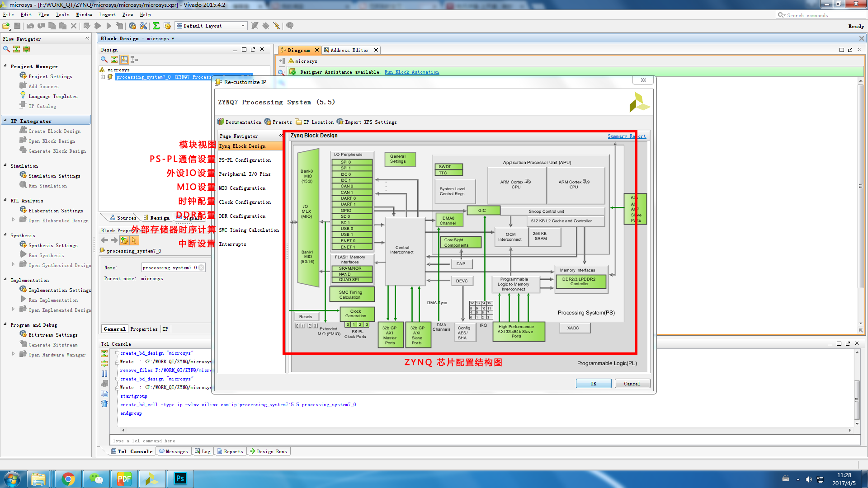The height and width of the screenshot is (488, 868).
Task: Collapse the Project Manager section
Action: click(5, 66)
